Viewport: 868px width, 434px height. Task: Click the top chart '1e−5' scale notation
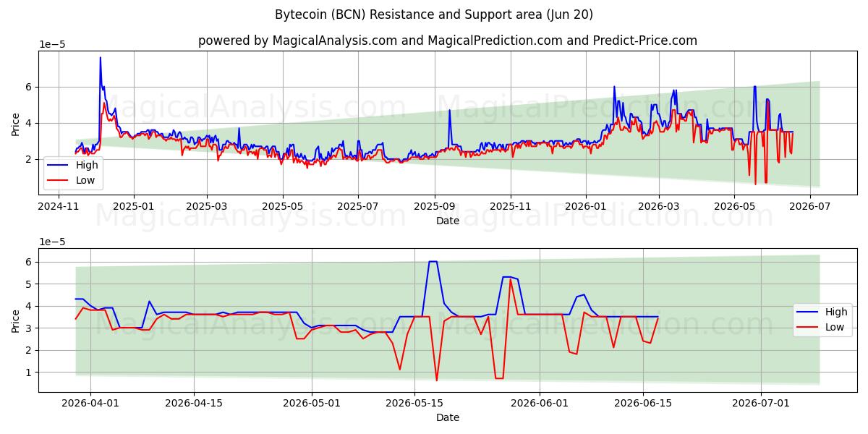(x=52, y=44)
